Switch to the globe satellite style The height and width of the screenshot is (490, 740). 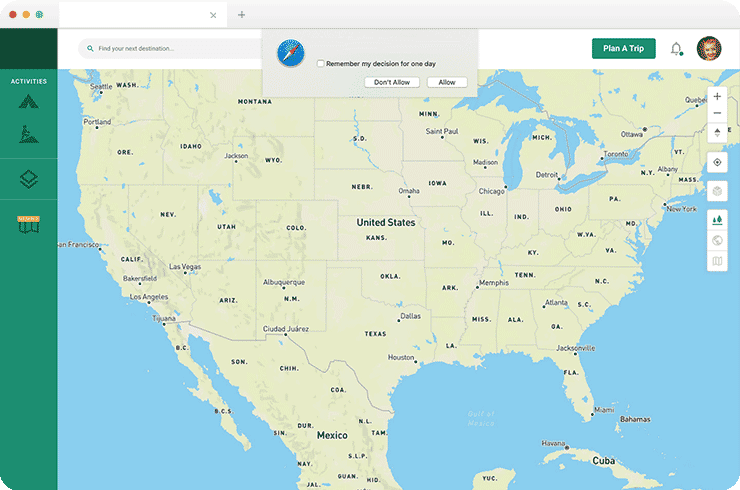click(x=717, y=240)
